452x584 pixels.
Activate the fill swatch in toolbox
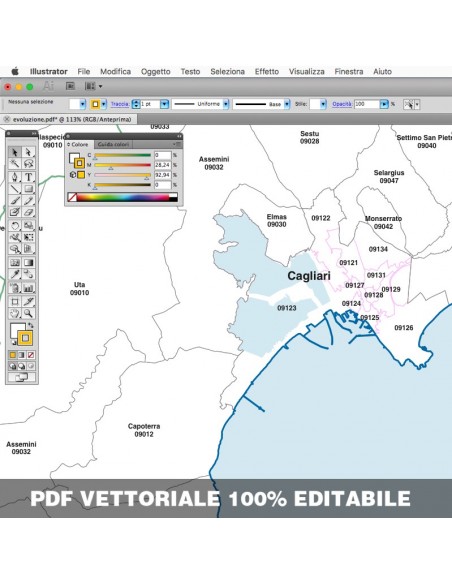click(16, 329)
